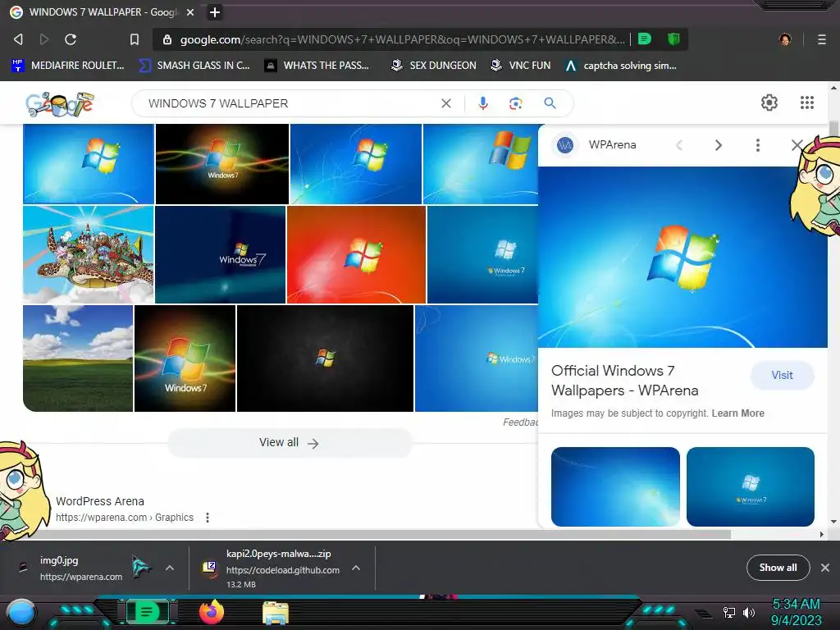Open Firefox from the taskbar
This screenshot has height=630, width=840.
point(212,612)
